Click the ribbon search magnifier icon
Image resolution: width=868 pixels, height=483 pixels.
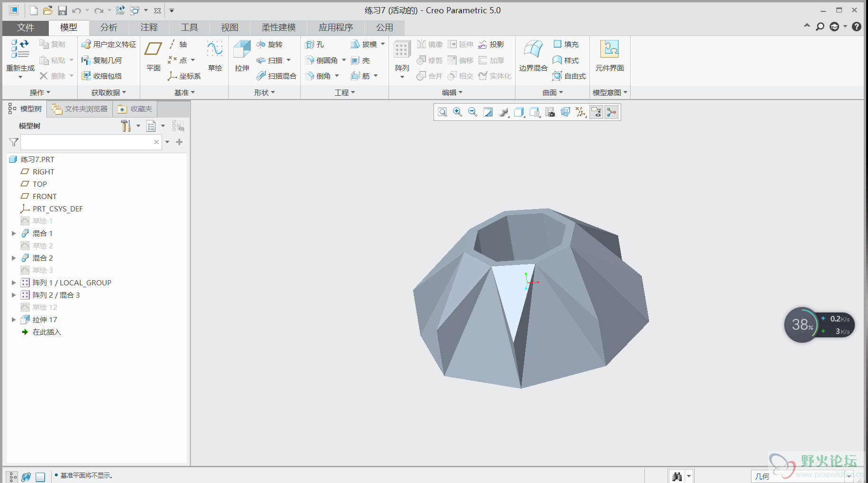coord(820,27)
